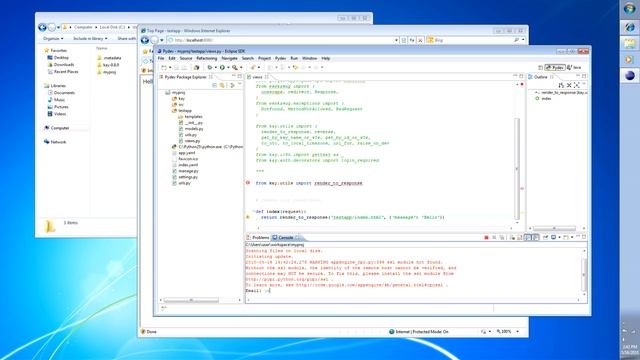
Task: Open the Run menu in Eclipse
Action: (294, 59)
